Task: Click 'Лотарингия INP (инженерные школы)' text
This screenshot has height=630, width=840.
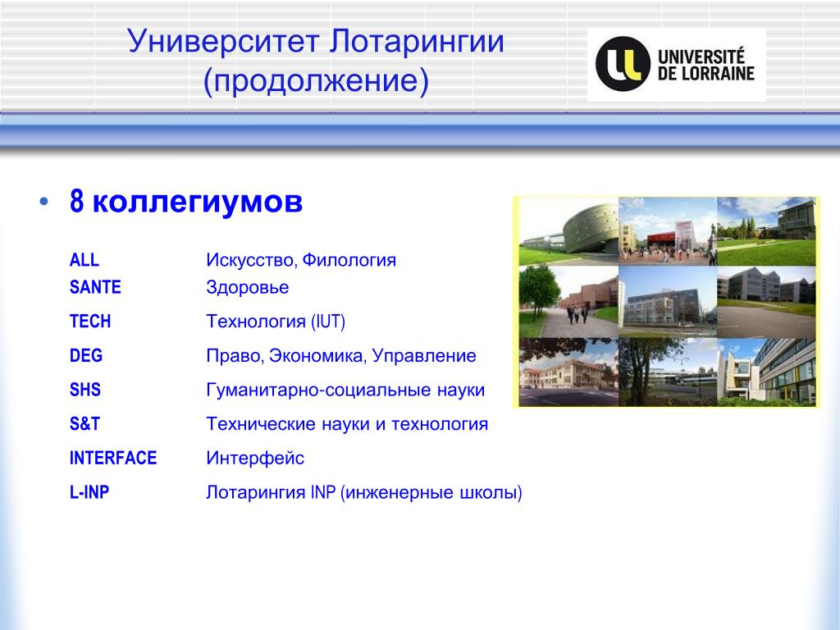Action: pyautogui.click(x=364, y=492)
